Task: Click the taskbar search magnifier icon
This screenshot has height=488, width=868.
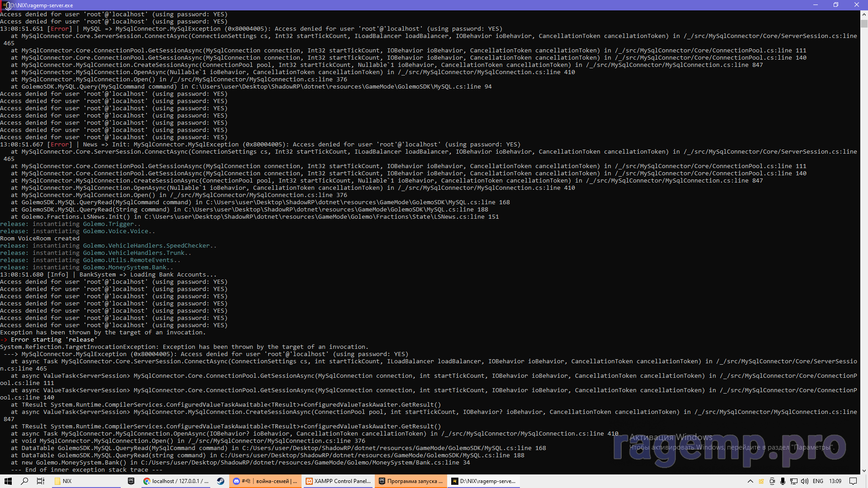Action: click(x=24, y=481)
